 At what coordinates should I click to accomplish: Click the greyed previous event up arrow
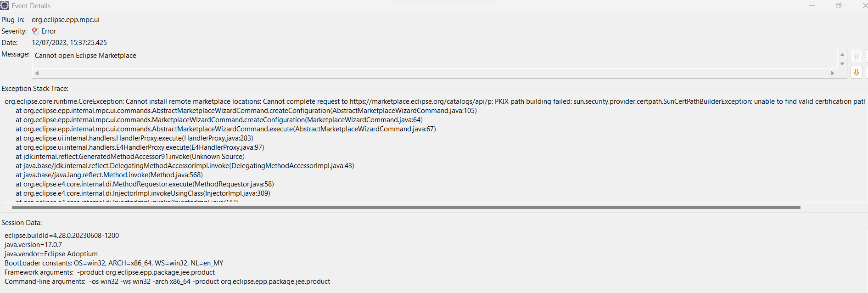point(857,56)
